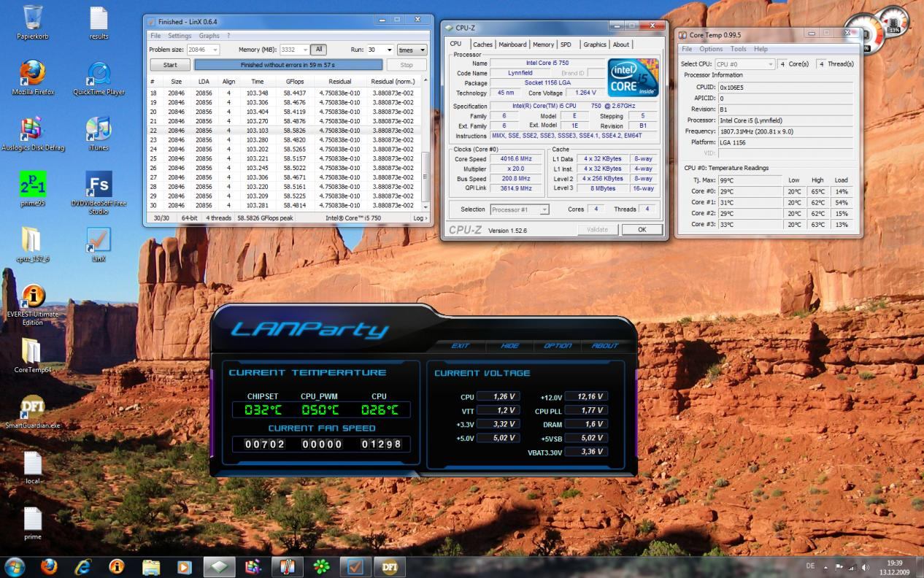Open the LinX Graphs menu

209,36
